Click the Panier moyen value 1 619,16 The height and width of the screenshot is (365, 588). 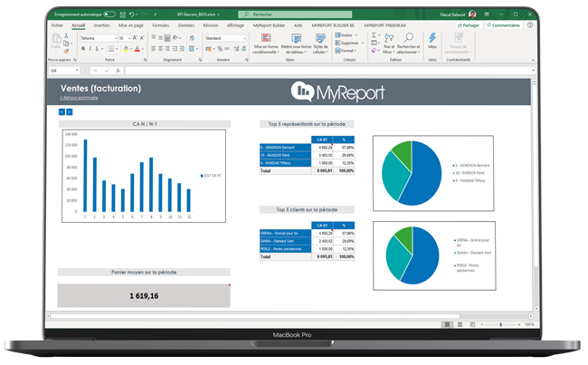(144, 296)
